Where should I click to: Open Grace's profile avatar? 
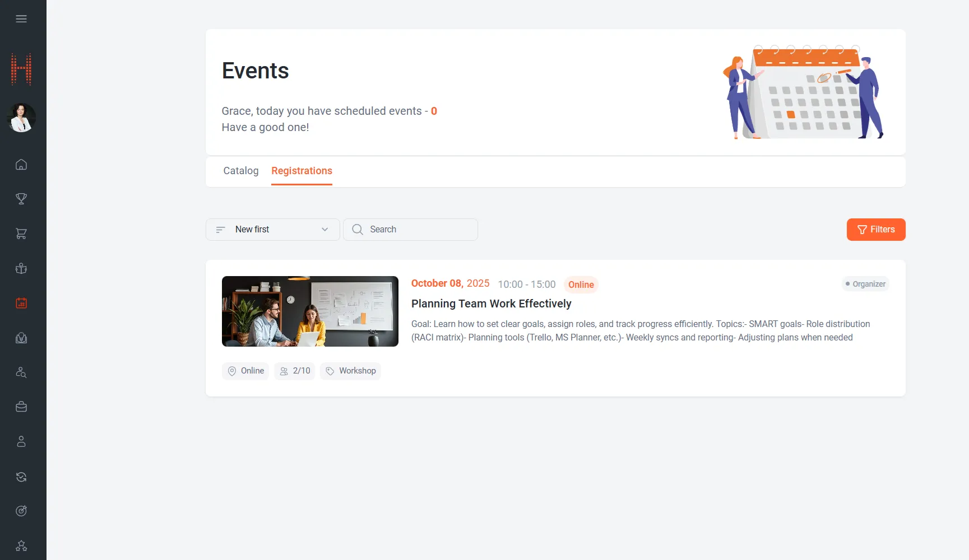(x=21, y=118)
